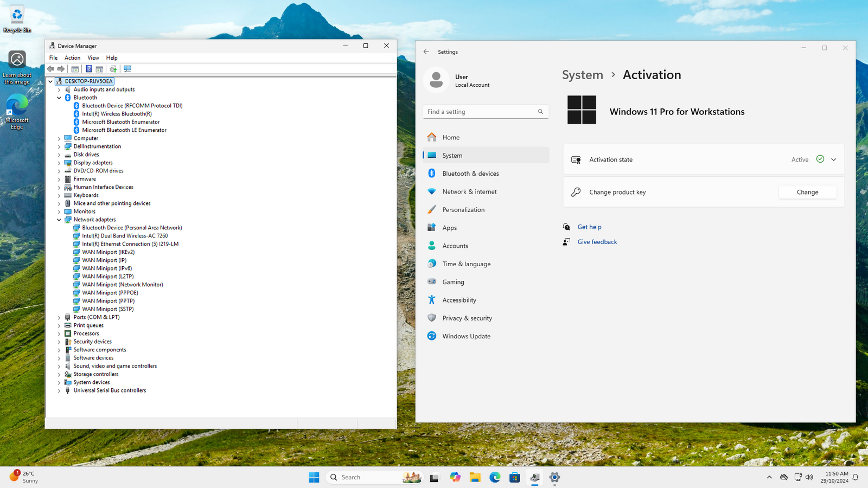The width and height of the screenshot is (868, 488).
Task: Expand Sound, video and game controllers
Action: (59, 366)
